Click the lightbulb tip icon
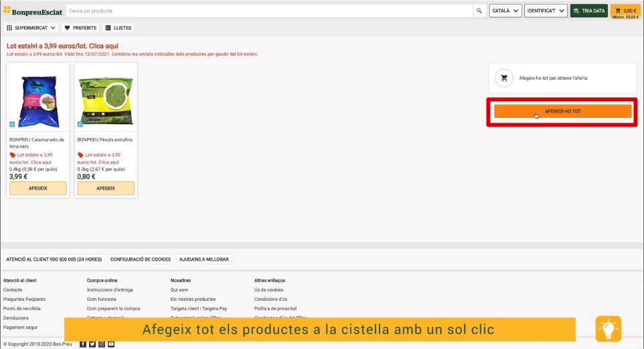Screen dimensions: 644x349 pyautogui.click(x=609, y=329)
